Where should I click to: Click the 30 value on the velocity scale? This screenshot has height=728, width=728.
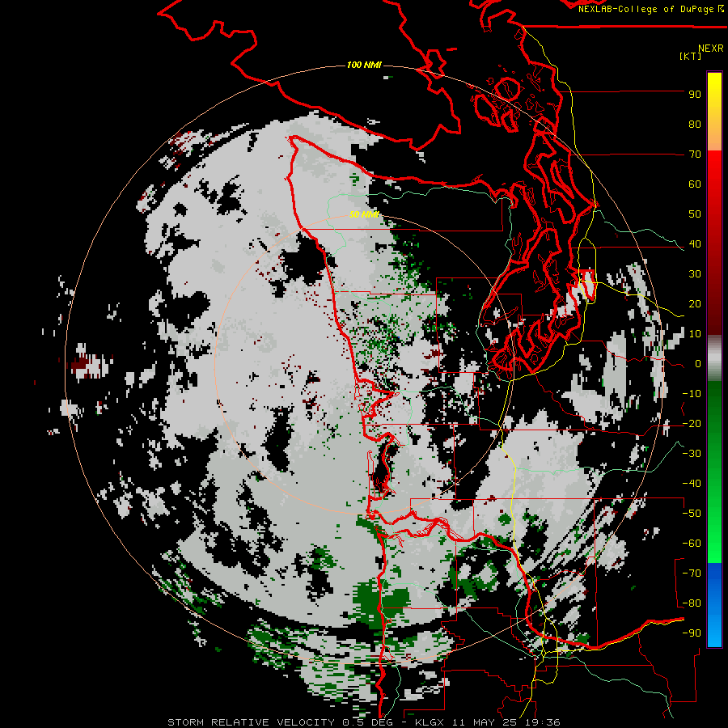coord(695,274)
